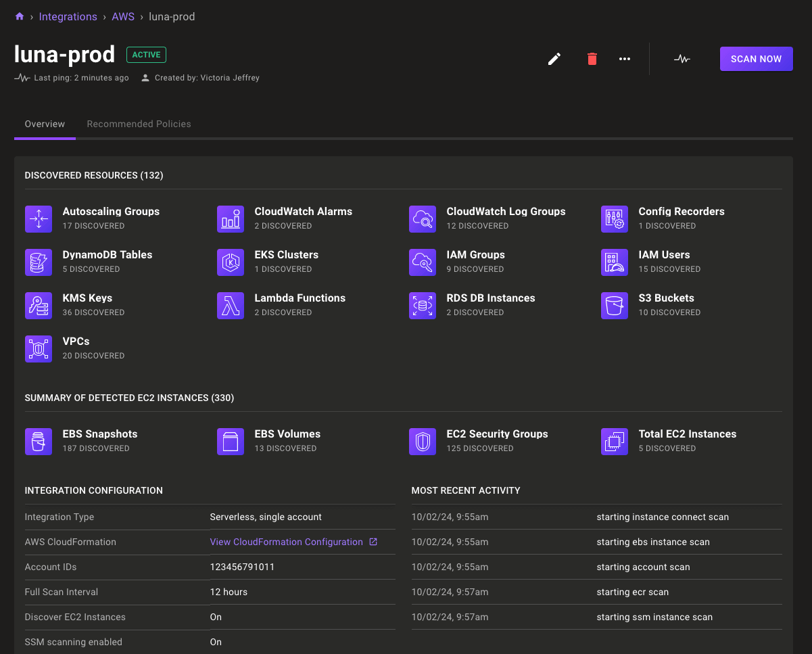
Task: Click the DynamoDB Tables icon
Action: 39,262
